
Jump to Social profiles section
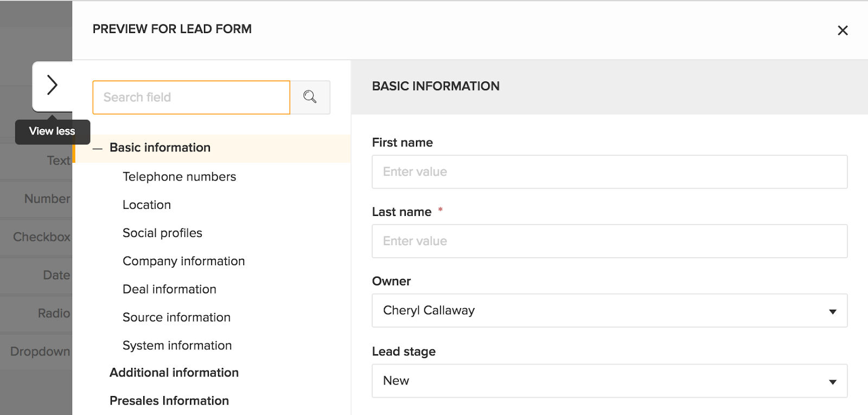click(162, 233)
